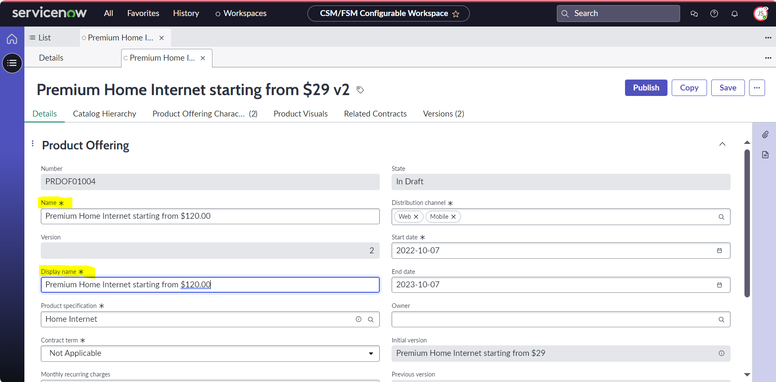Viewport: 776px width, 382px height.
Task: Click the Publish button
Action: tap(646, 88)
